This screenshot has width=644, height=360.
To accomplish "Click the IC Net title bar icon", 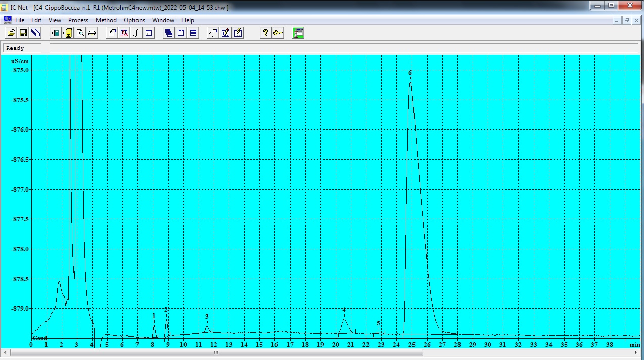I will [5, 7].
